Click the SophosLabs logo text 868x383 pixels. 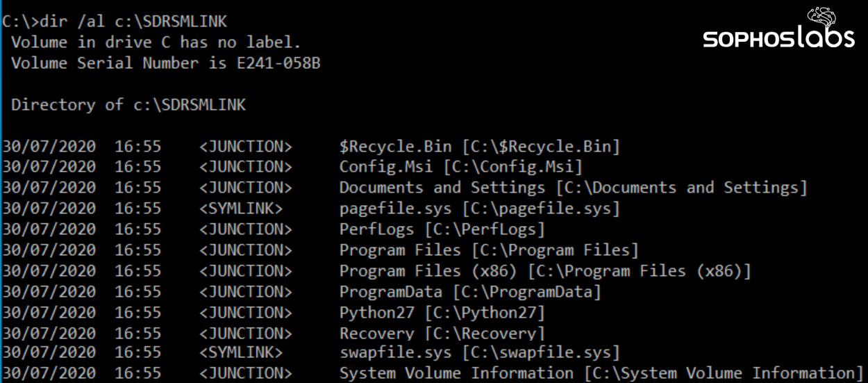tap(778, 38)
